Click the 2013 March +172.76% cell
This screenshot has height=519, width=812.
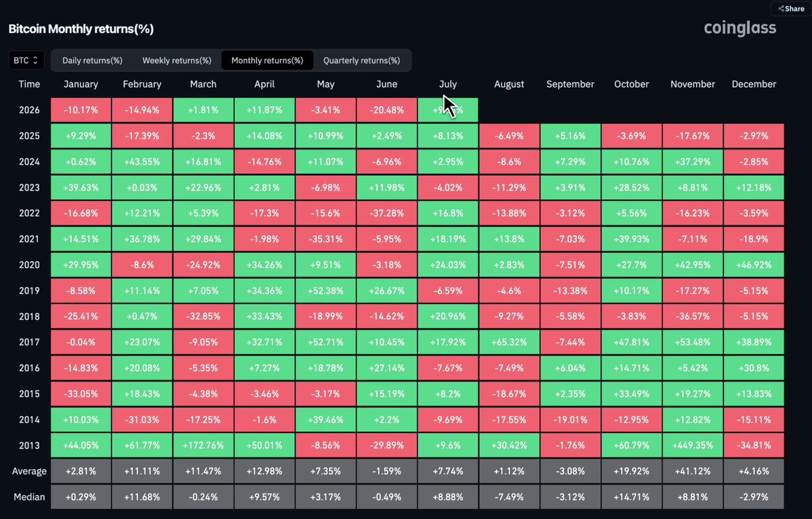[x=203, y=445]
